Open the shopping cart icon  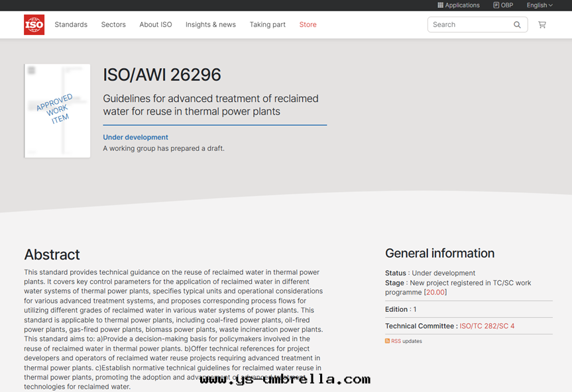(x=542, y=24)
